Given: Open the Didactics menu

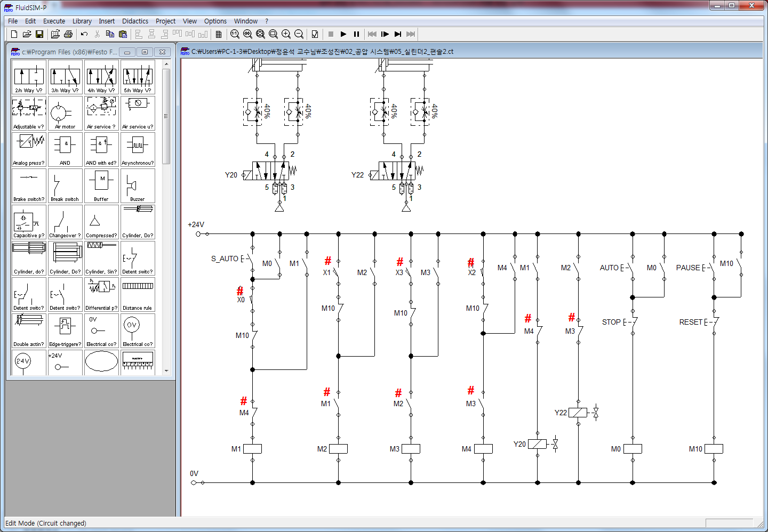Looking at the screenshot, I should click(x=135, y=21).
